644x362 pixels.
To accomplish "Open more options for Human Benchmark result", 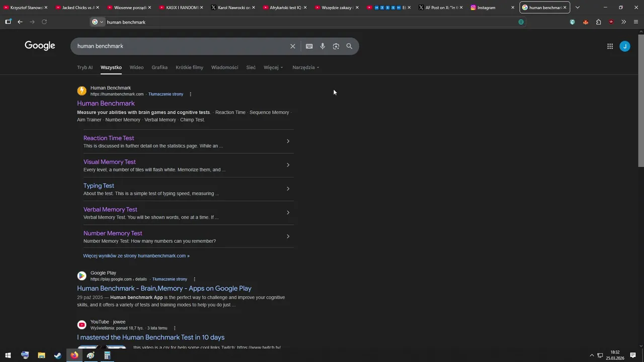I will pyautogui.click(x=190, y=94).
